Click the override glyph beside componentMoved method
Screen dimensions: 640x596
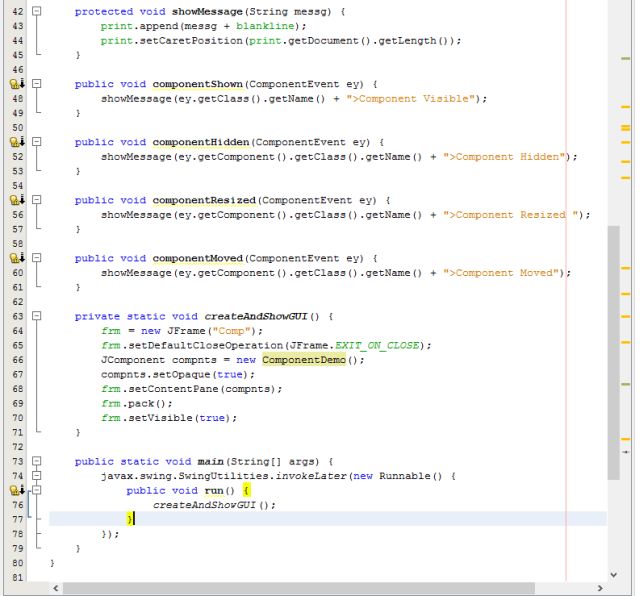tap(17, 258)
